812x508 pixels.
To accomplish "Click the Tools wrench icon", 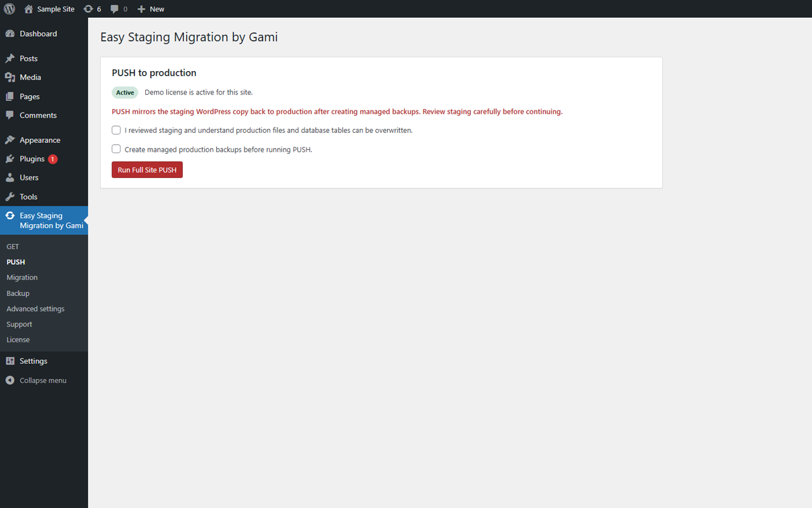I will 10,197.
